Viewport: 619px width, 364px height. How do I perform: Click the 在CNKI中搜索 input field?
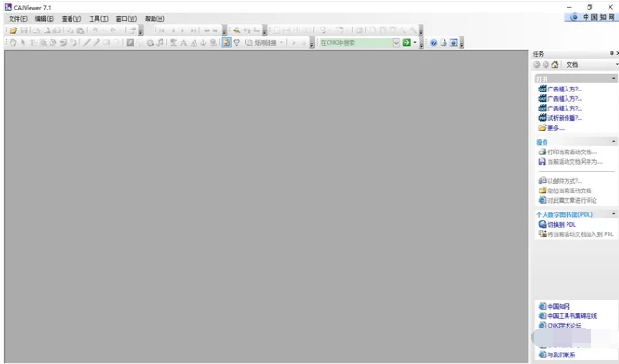(356, 43)
